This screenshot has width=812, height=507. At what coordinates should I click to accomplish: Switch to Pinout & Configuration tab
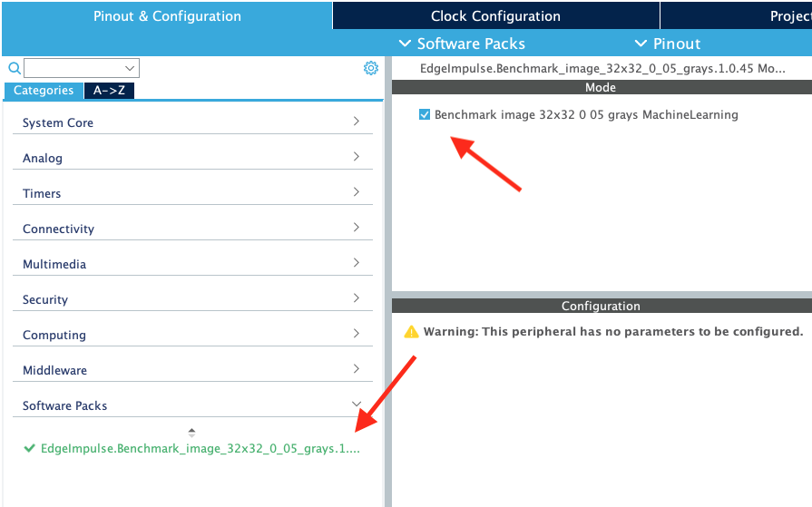(167, 15)
